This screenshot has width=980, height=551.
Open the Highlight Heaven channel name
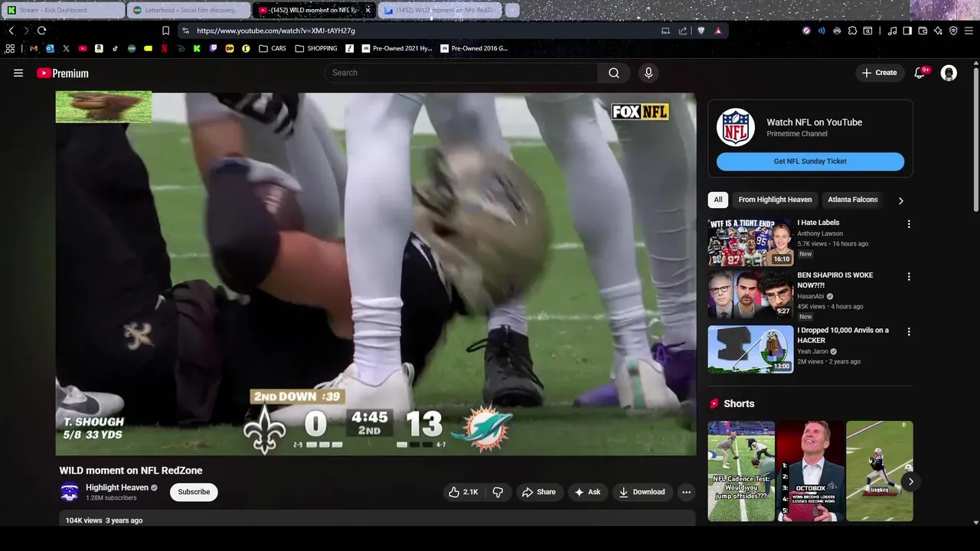pos(117,487)
